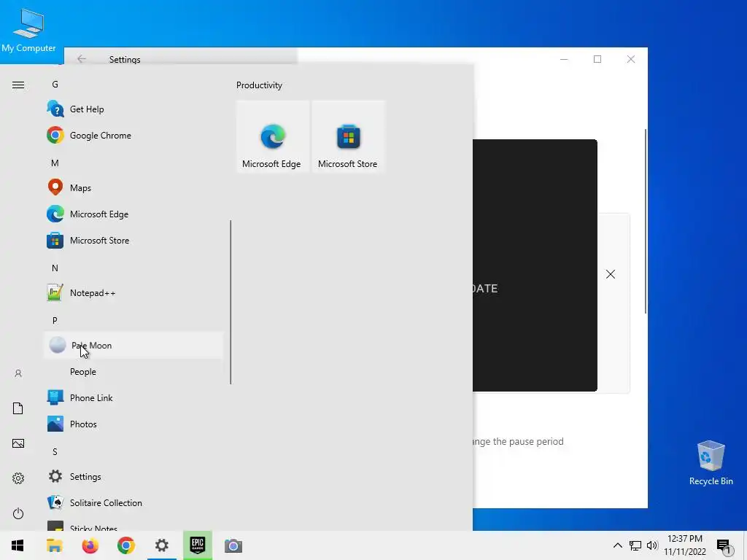Image resolution: width=747 pixels, height=560 pixels.
Task: Open the notification center icon
Action: pyautogui.click(x=724, y=545)
